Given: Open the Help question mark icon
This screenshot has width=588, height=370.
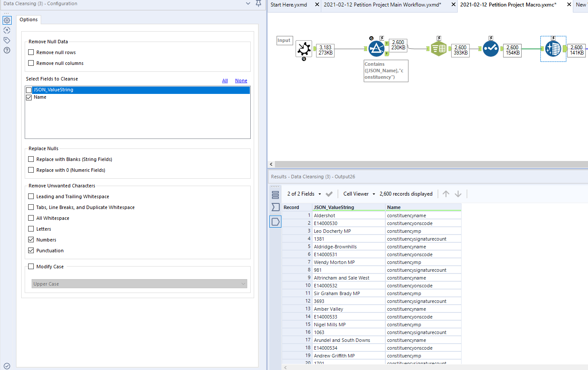Looking at the screenshot, I should click(7, 50).
